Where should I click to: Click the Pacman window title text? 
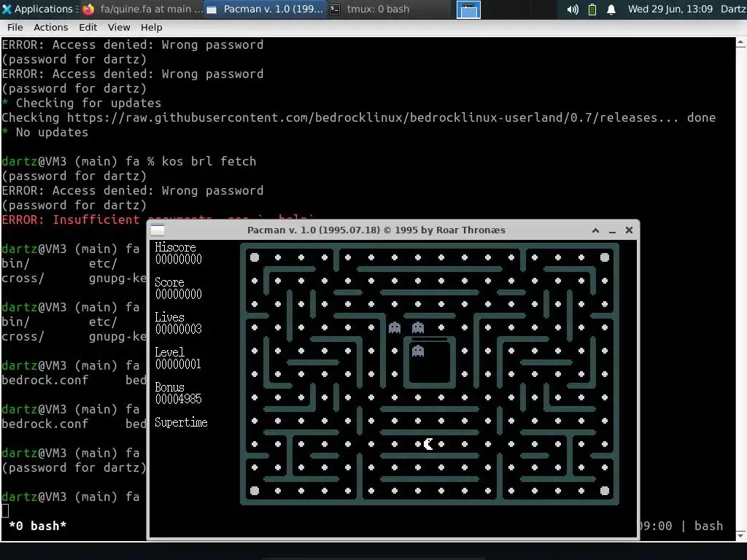click(x=376, y=230)
